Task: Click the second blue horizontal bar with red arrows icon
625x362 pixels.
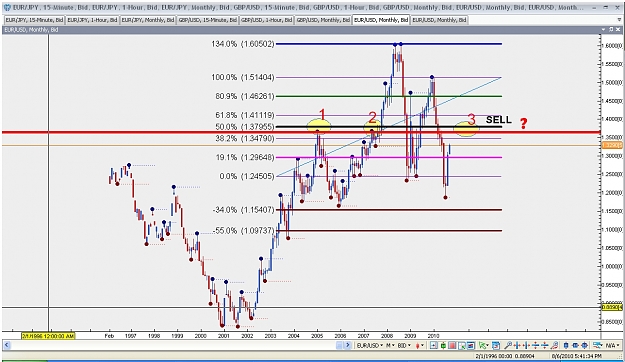Action: pyautogui.click(x=544, y=345)
